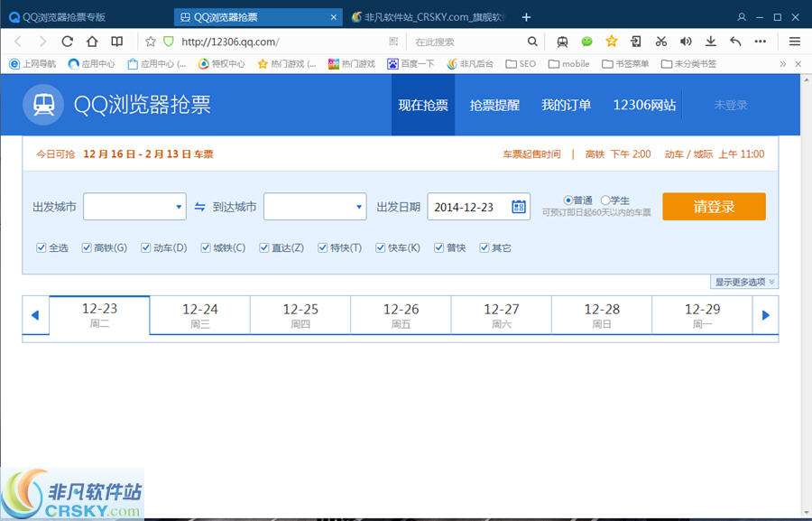Open the downloads arrow icon
812x521 pixels.
711,42
